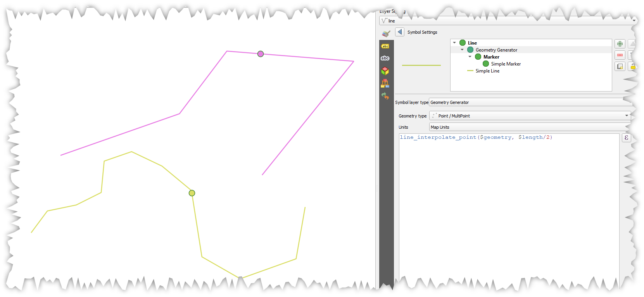This screenshot has width=644, height=297.
Task: Open the line layer selector dropdown
Action: pos(508,21)
